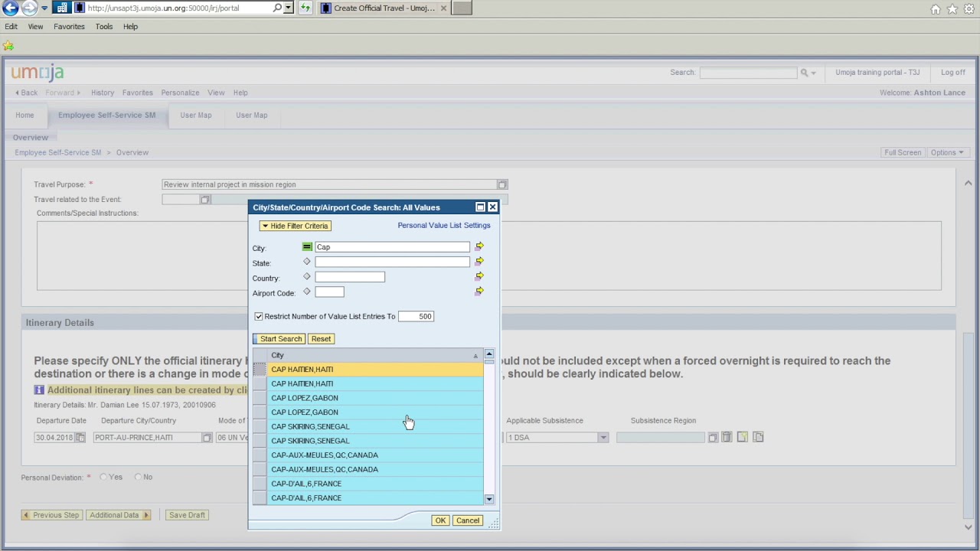Click the Full Screen button

[903, 152]
